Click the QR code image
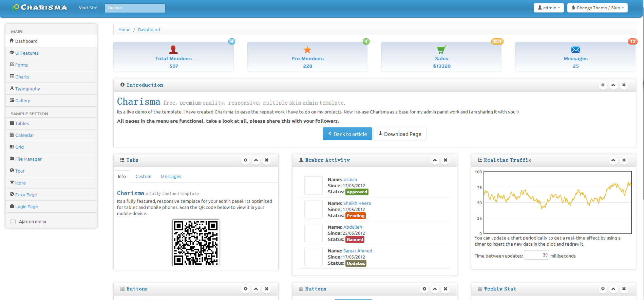This screenshot has width=644, height=300. point(196,243)
